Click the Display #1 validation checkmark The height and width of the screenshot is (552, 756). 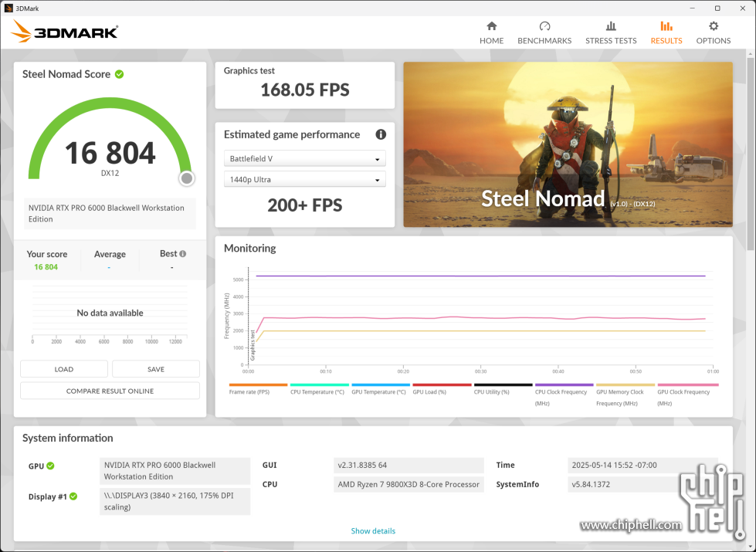pos(73,496)
